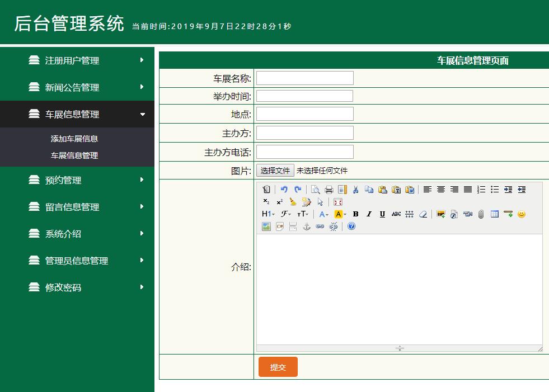Paste as plain text icon
The width and height of the screenshot is (549, 392).
coord(396,190)
